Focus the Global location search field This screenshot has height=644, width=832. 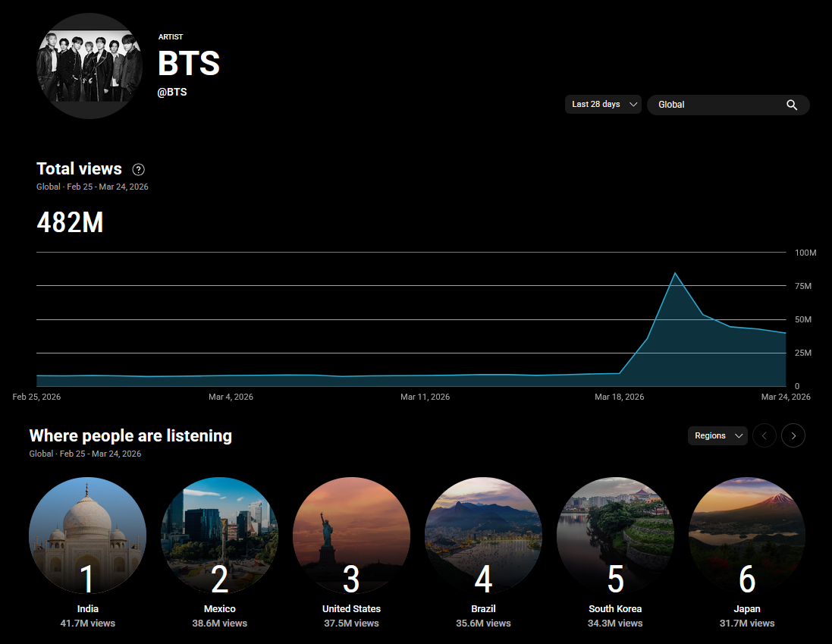728,105
